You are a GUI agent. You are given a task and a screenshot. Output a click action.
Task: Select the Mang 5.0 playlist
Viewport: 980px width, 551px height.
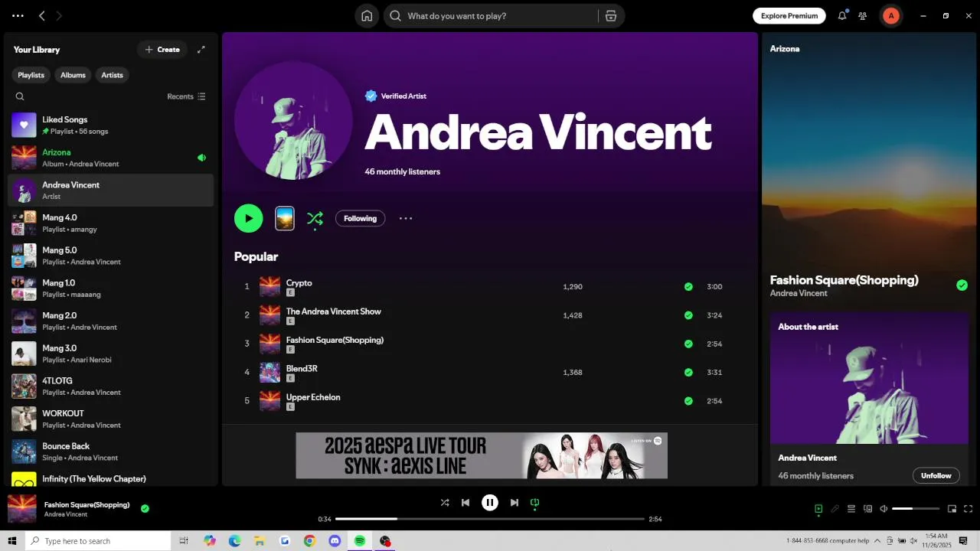coord(110,256)
